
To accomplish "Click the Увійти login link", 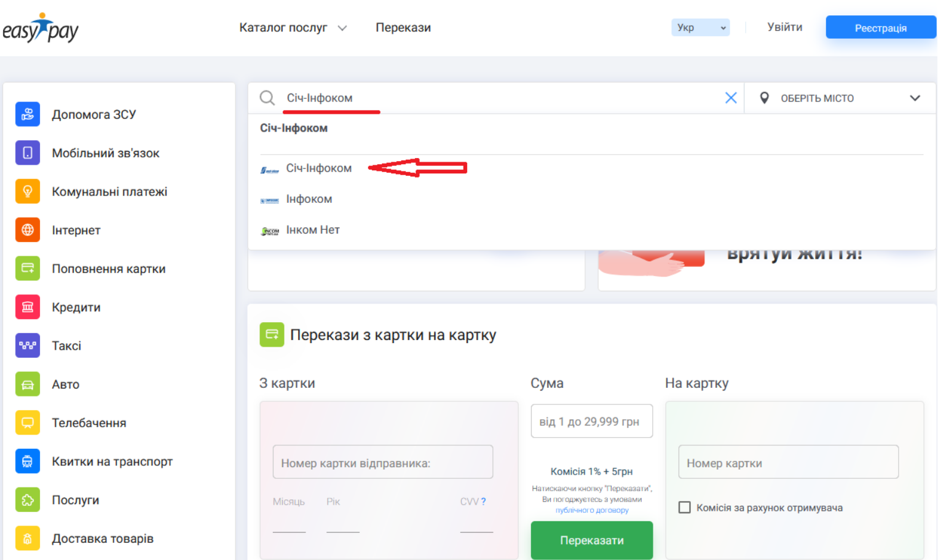I will pyautogui.click(x=784, y=27).
